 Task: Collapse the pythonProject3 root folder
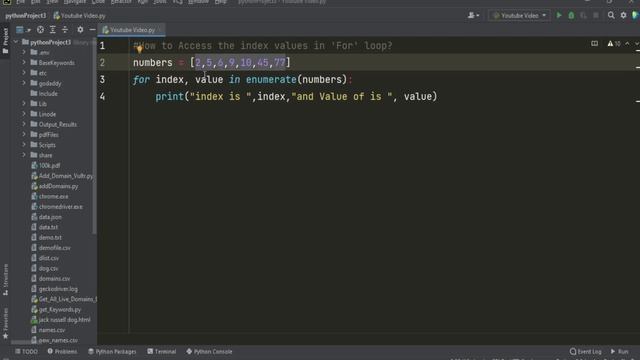pos(16,42)
